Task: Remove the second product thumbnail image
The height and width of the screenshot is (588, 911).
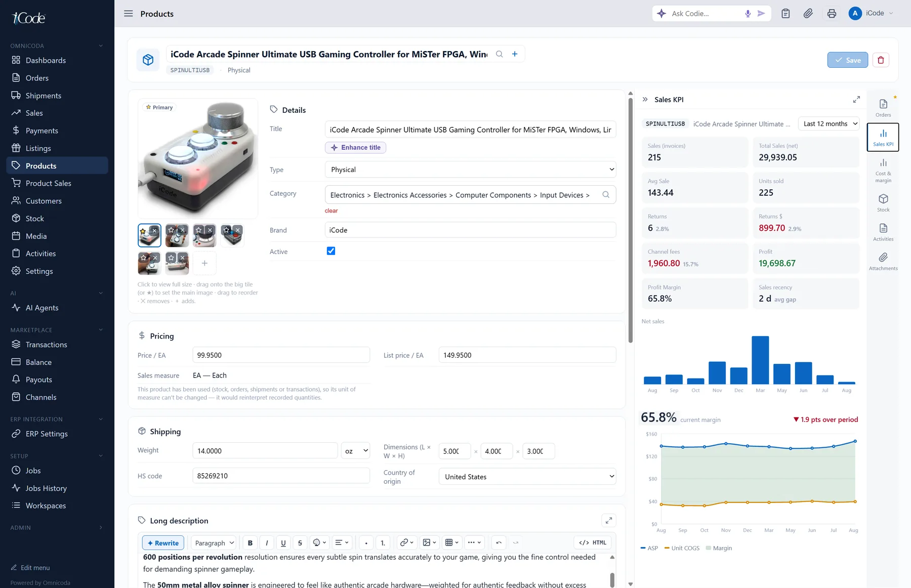Action: (183, 230)
